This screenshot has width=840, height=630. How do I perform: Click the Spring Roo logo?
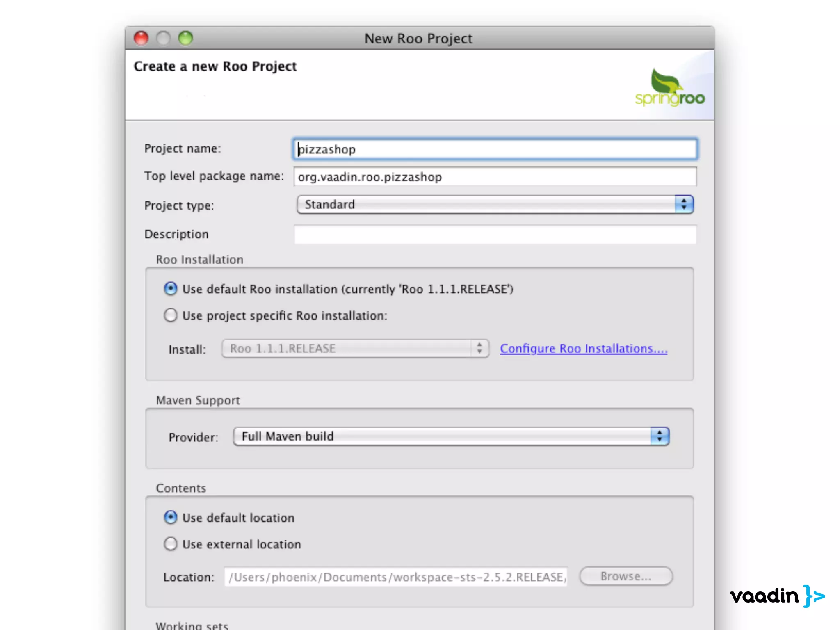pos(669,88)
